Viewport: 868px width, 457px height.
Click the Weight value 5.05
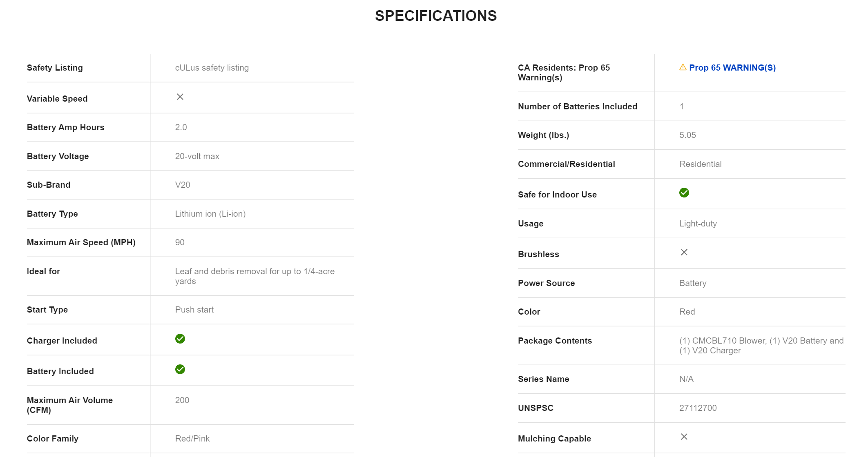687,135
